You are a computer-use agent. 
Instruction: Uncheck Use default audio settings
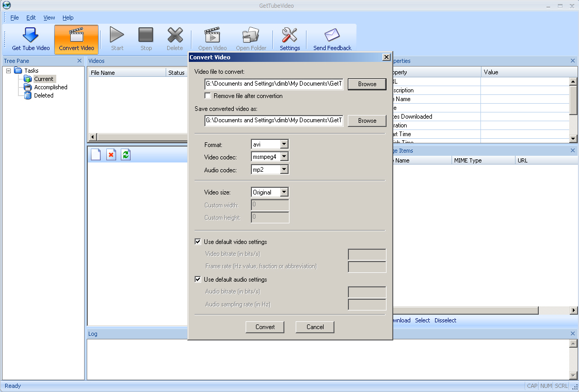pyautogui.click(x=198, y=280)
